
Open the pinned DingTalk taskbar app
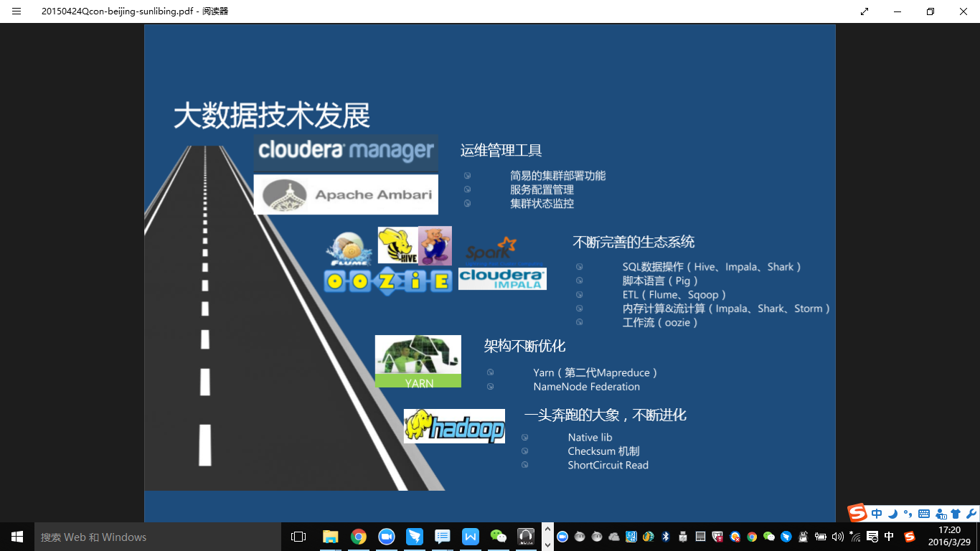pos(415,537)
